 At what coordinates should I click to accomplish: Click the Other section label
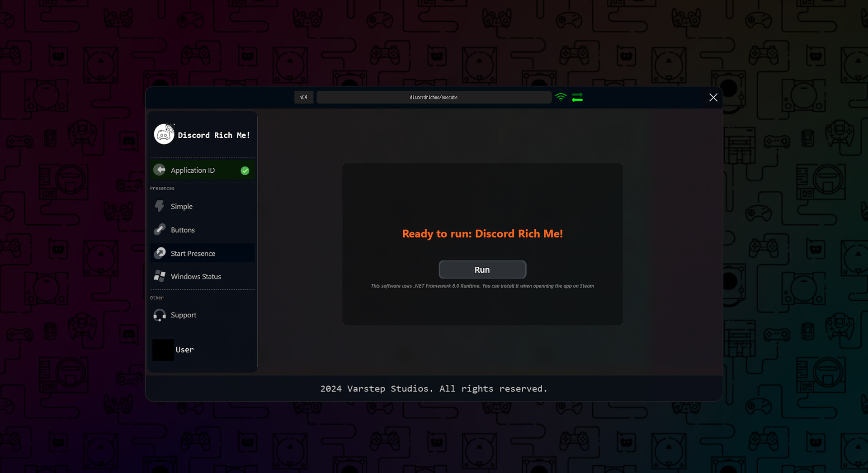click(x=157, y=298)
